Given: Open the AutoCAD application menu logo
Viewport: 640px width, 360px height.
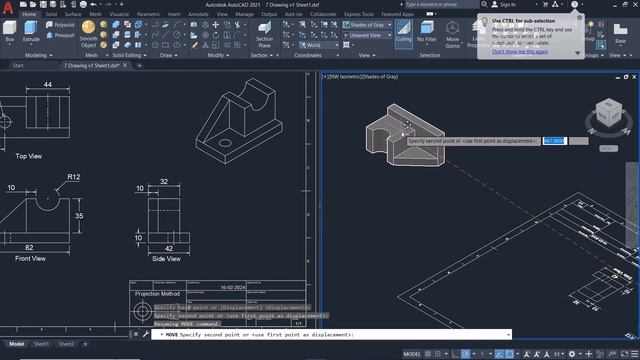Looking at the screenshot, I should pos(8,8).
